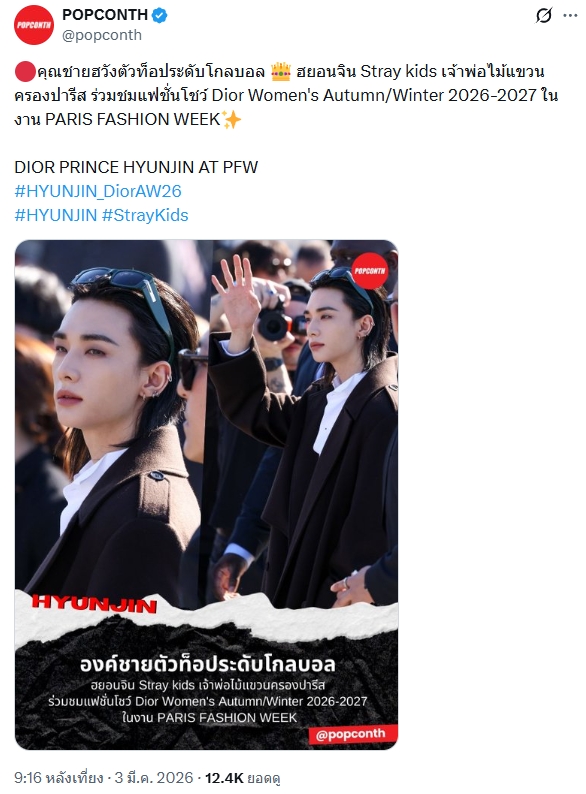Screen dimensions: 586x794
Task: Open the Grok slashed-circle icon
Action: (543, 16)
